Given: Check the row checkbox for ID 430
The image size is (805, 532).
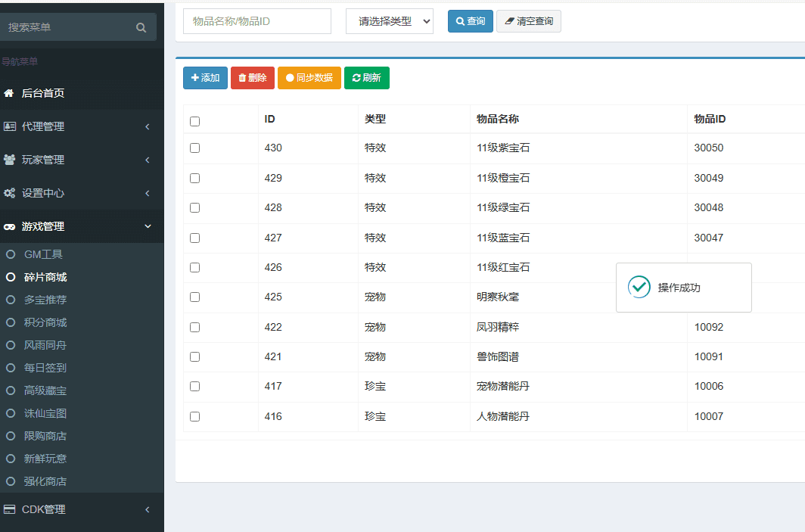Looking at the screenshot, I should click(194, 148).
